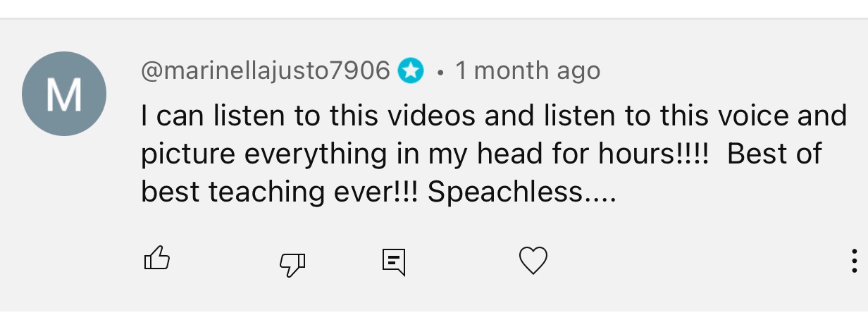Dislike the comment with thumbs down
Screen dimensions: 868x327
(292, 263)
